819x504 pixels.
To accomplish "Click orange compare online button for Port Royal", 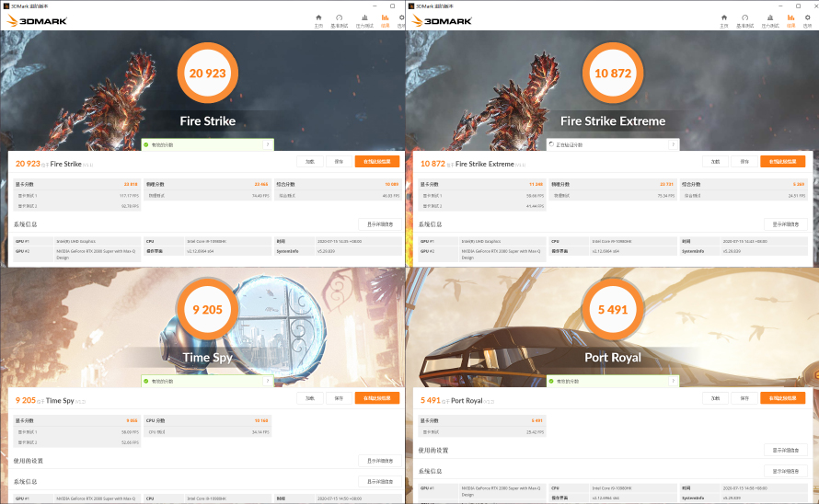I will click(782, 398).
